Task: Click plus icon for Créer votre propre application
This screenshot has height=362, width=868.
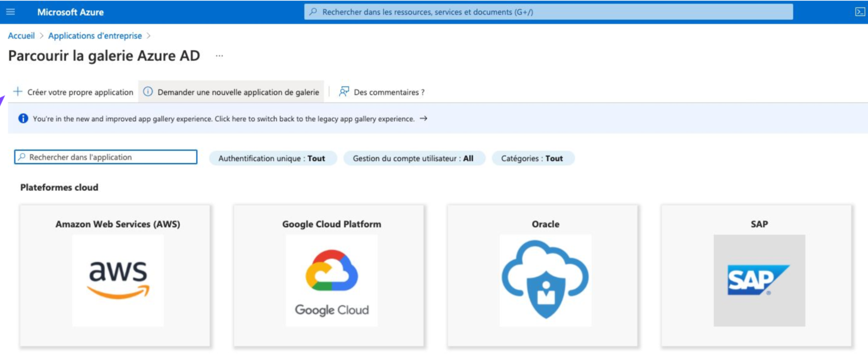Action: click(18, 92)
